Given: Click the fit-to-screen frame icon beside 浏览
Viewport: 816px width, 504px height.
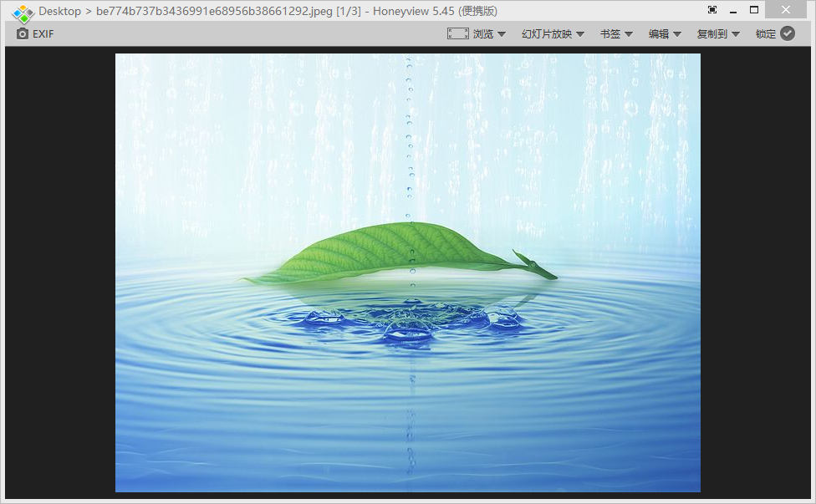Looking at the screenshot, I should (458, 33).
